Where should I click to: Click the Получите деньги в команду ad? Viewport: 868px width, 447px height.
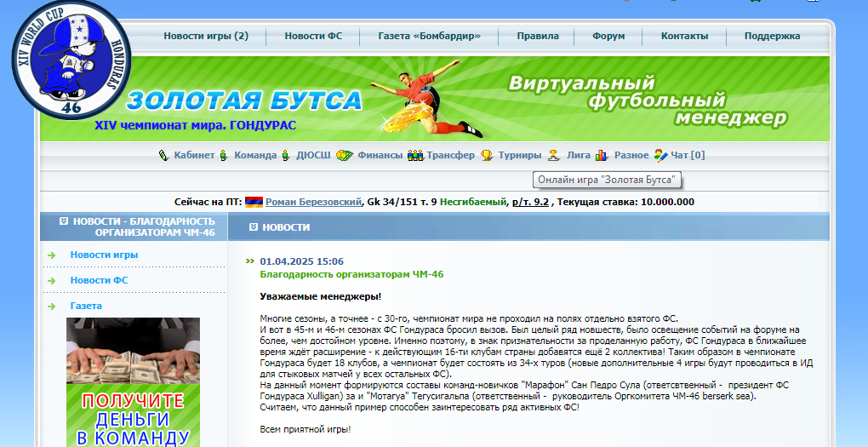pos(133,382)
